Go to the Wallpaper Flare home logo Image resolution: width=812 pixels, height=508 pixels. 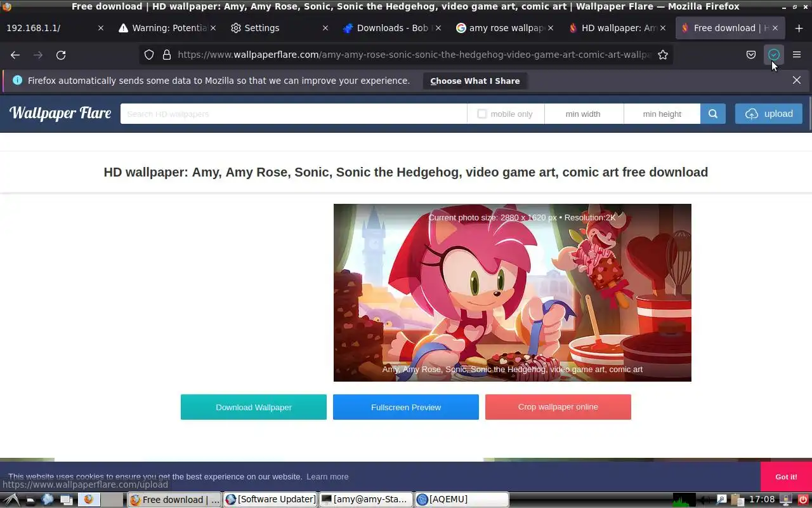(x=60, y=113)
